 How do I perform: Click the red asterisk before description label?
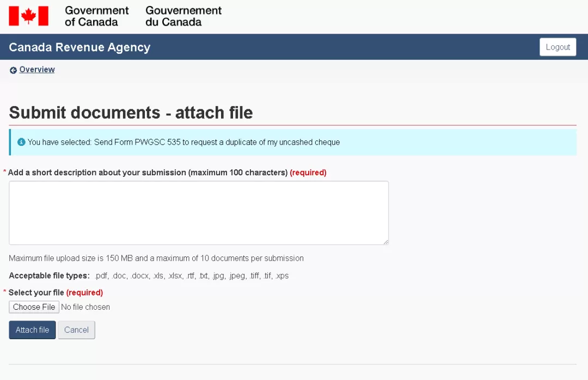click(5, 171)
